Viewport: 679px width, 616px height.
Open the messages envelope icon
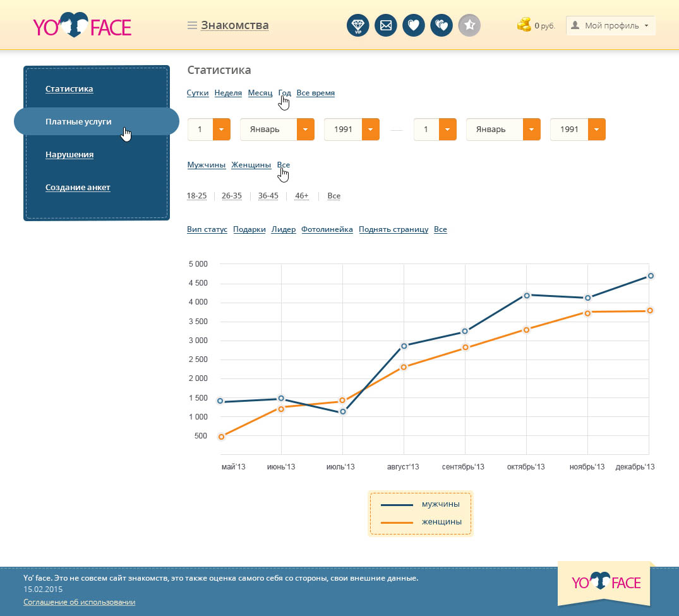(x=385, y=25)
